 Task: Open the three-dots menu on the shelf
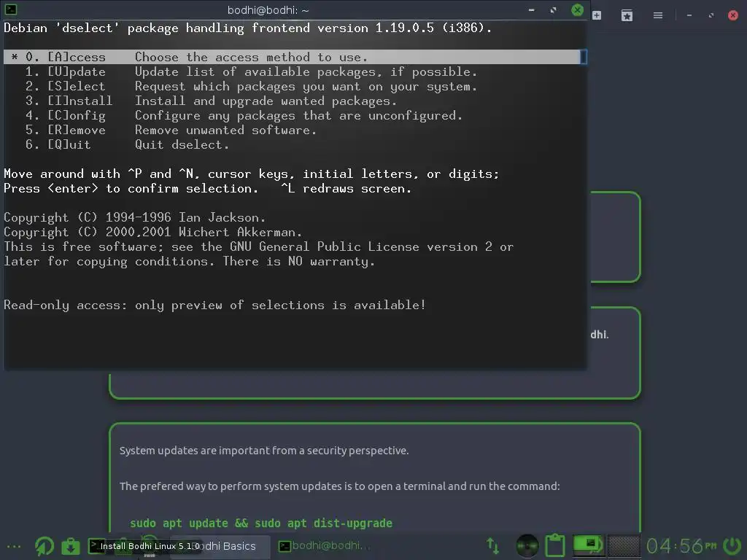click(x=14, y=547)
